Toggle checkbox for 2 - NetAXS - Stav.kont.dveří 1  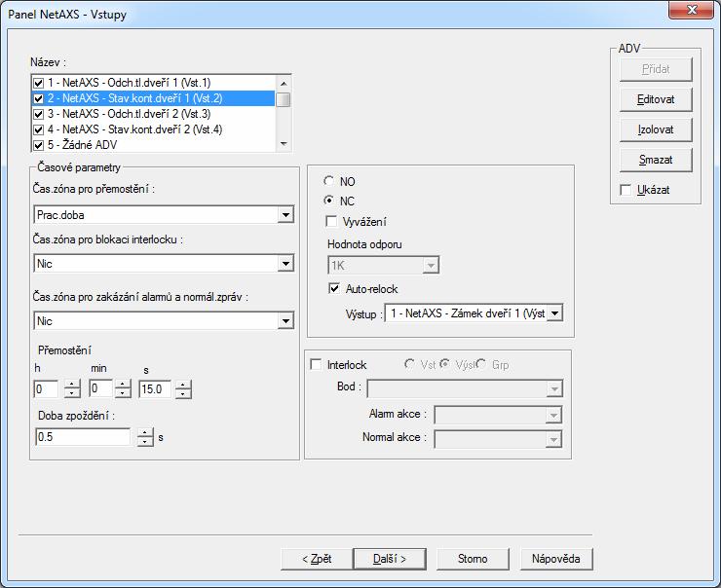39,98
